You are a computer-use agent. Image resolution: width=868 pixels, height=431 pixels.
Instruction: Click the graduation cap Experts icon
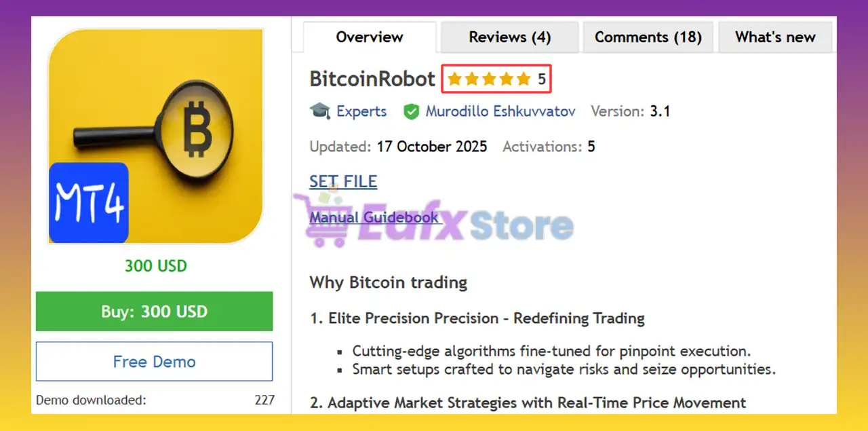pos(320,111)
